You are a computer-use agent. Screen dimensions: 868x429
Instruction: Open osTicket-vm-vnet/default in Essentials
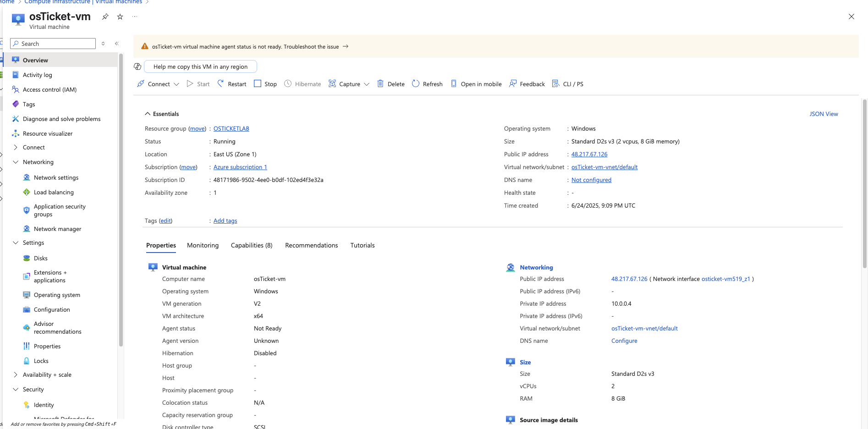[x=604, y=167]
